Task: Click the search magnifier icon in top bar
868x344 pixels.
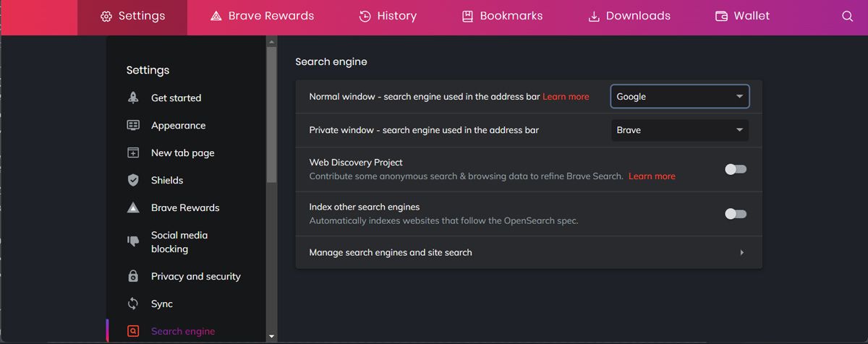Action: [x=848, y=16]
